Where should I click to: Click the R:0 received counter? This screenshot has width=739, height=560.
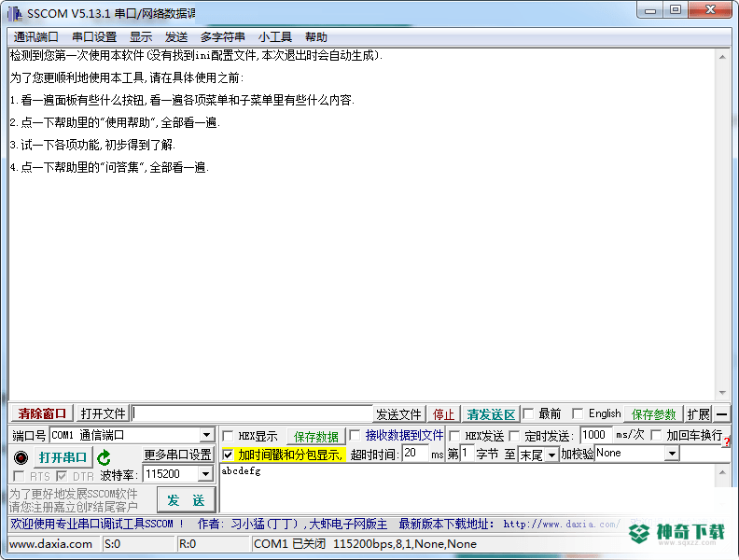click(188, 544)
